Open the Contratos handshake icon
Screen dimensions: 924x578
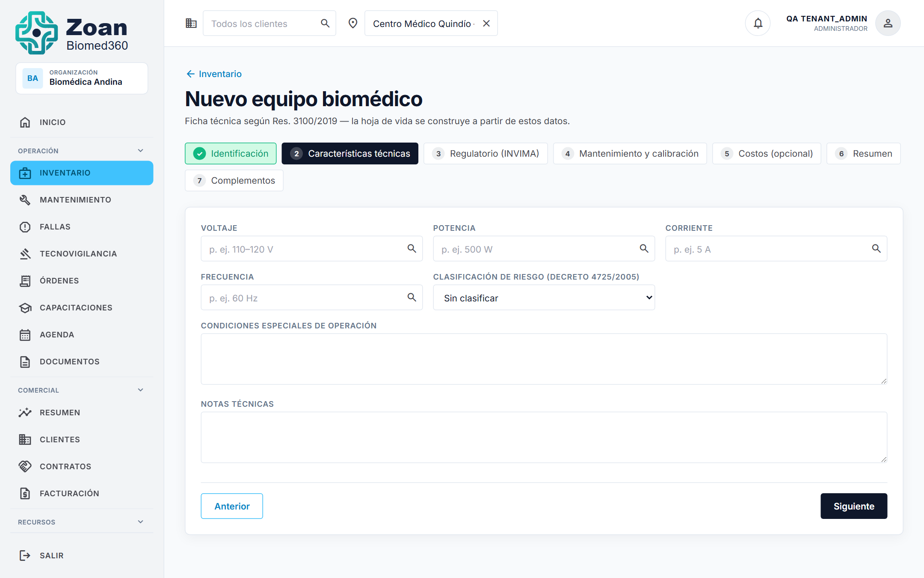25,467
